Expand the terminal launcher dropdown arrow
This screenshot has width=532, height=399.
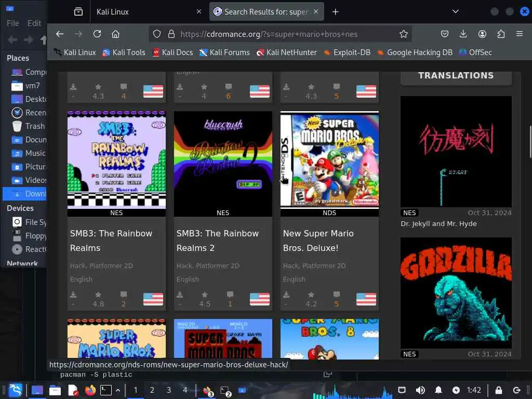[118, 390]
